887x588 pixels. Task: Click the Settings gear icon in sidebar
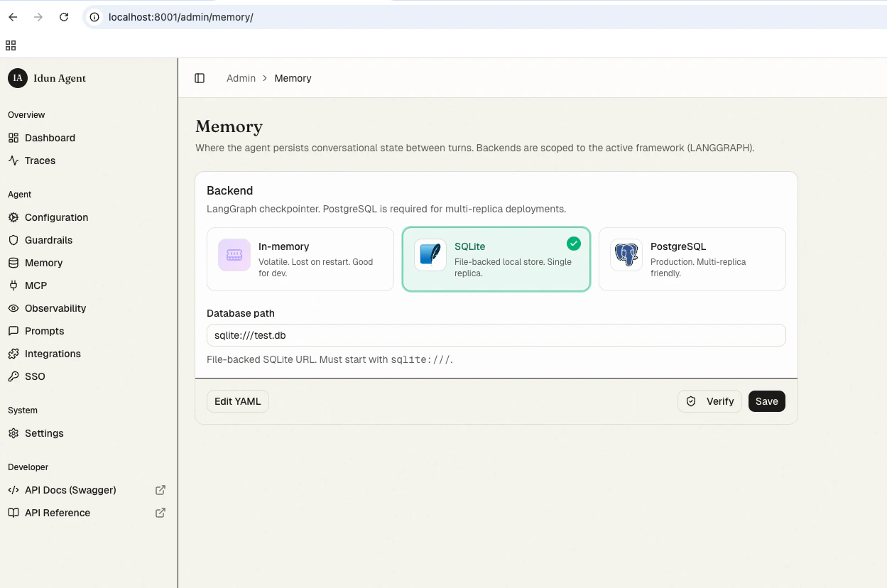[13, 433]
